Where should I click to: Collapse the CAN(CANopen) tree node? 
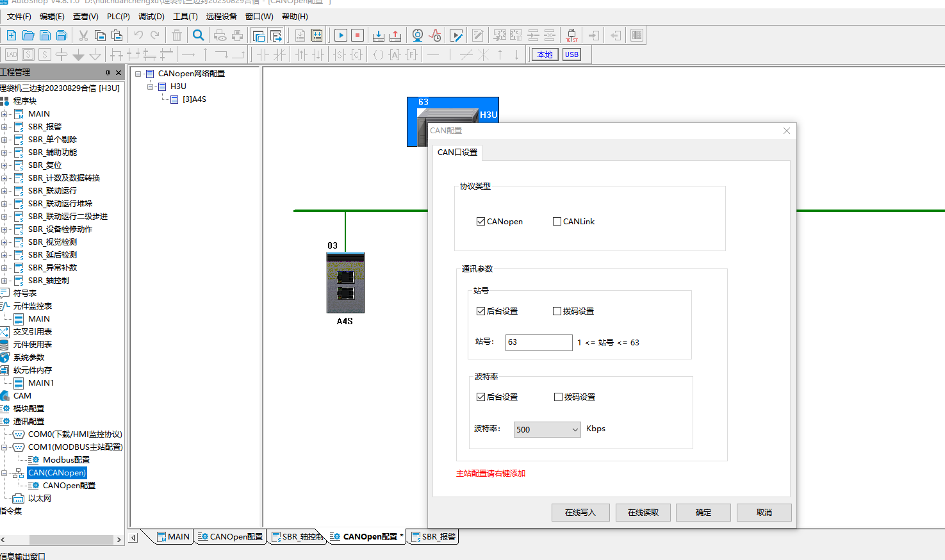[x=4, y=473]
